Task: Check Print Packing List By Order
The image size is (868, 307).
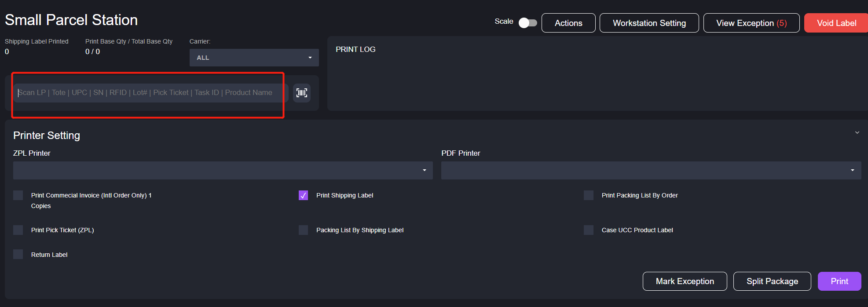Action: pos(588,195)
